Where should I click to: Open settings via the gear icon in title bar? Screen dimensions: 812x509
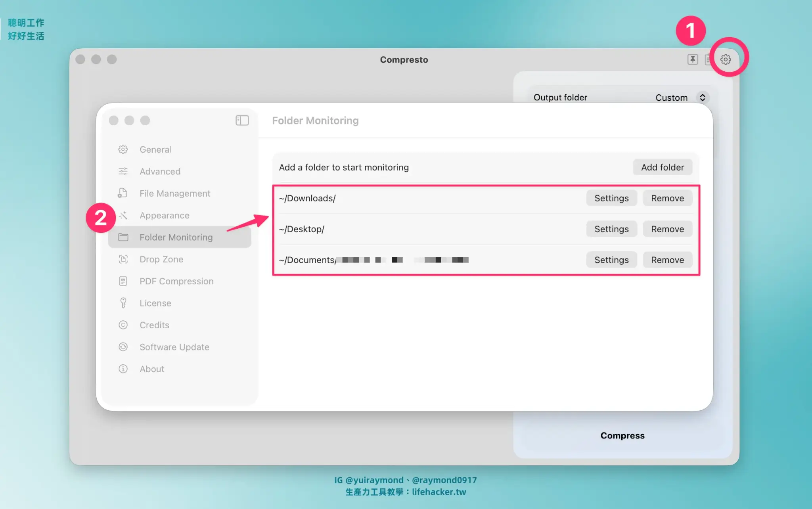tap(726, 59)
